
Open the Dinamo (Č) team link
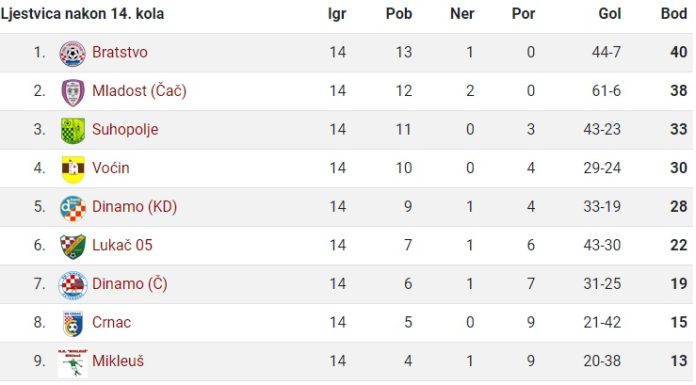(x=130, y=284)
